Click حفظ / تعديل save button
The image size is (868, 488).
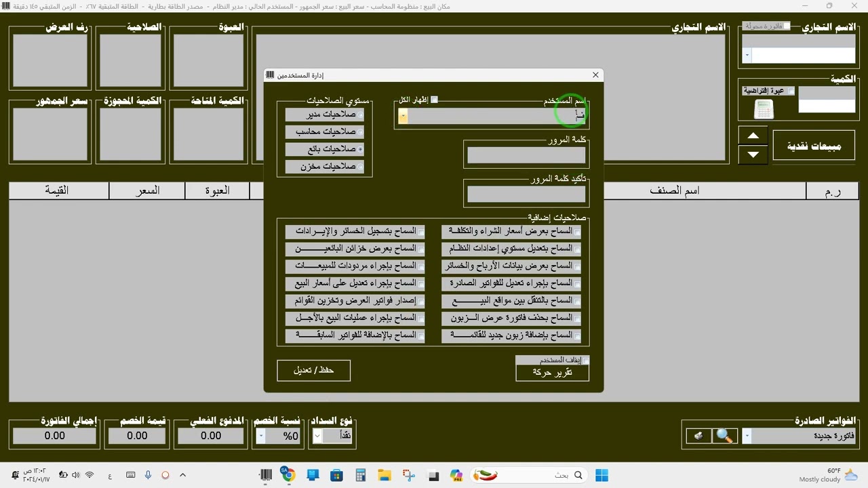314,371
